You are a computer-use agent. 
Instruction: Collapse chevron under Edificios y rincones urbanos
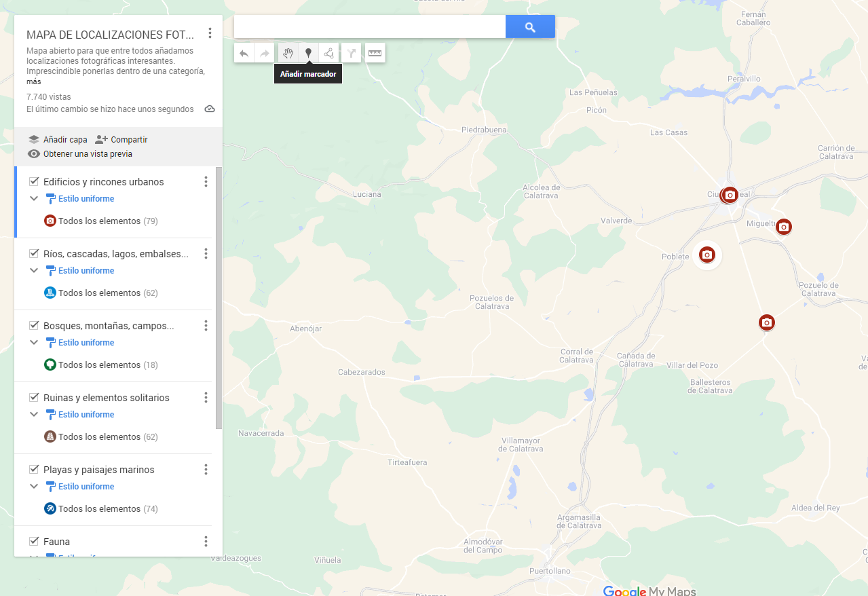click(x=34, y=199)
